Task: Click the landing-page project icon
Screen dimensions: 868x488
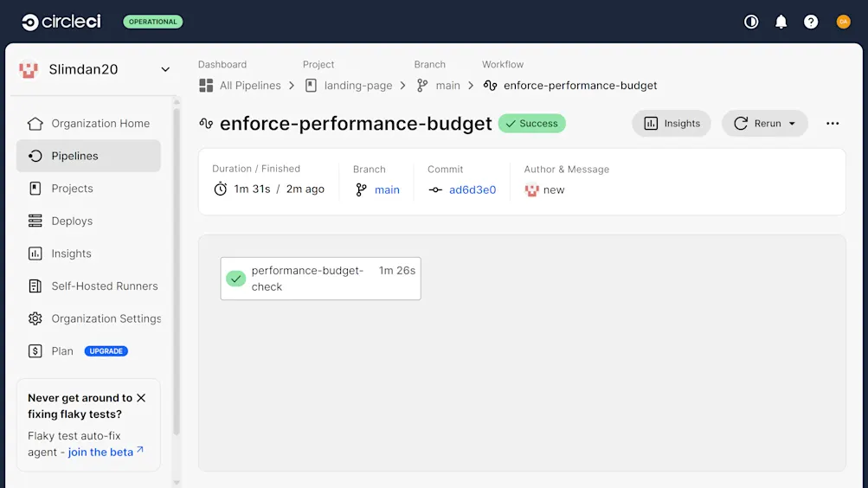Action: 311,86
